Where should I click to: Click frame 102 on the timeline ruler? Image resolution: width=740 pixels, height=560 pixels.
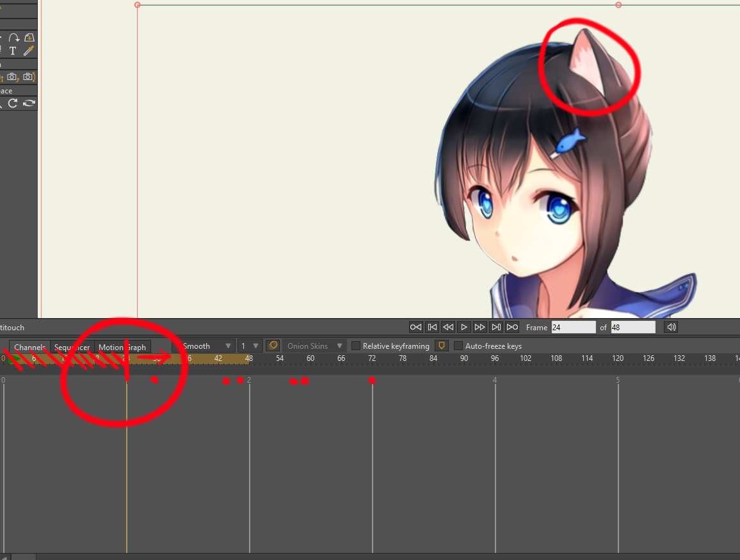(526, 358)
